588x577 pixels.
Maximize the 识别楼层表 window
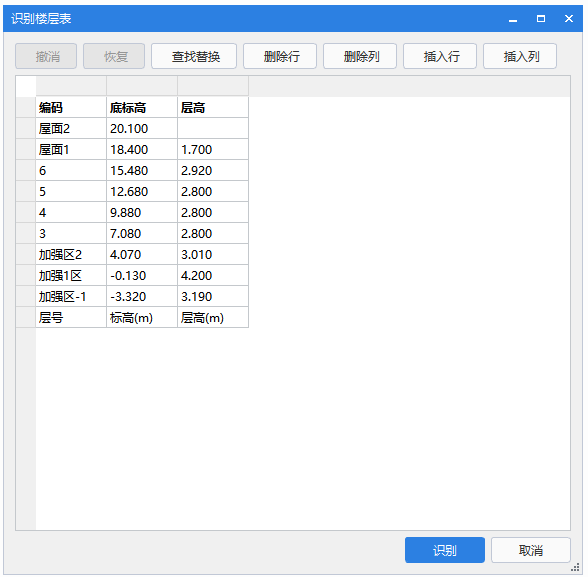click(x=541, y=18)
